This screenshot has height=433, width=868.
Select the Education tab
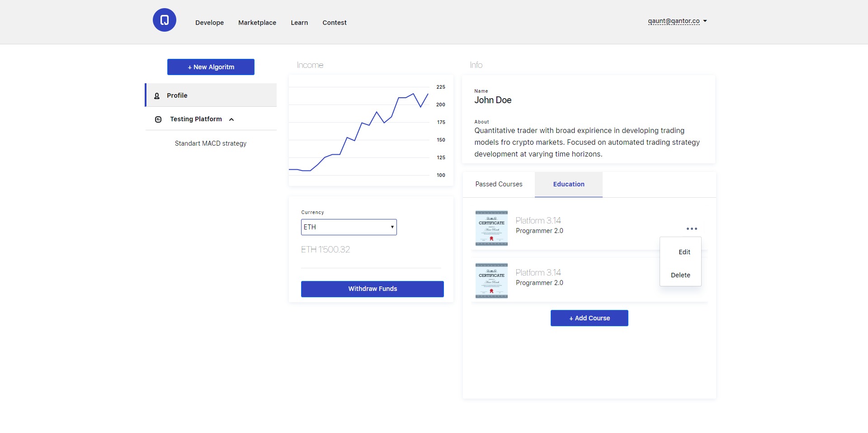(568, 185)
